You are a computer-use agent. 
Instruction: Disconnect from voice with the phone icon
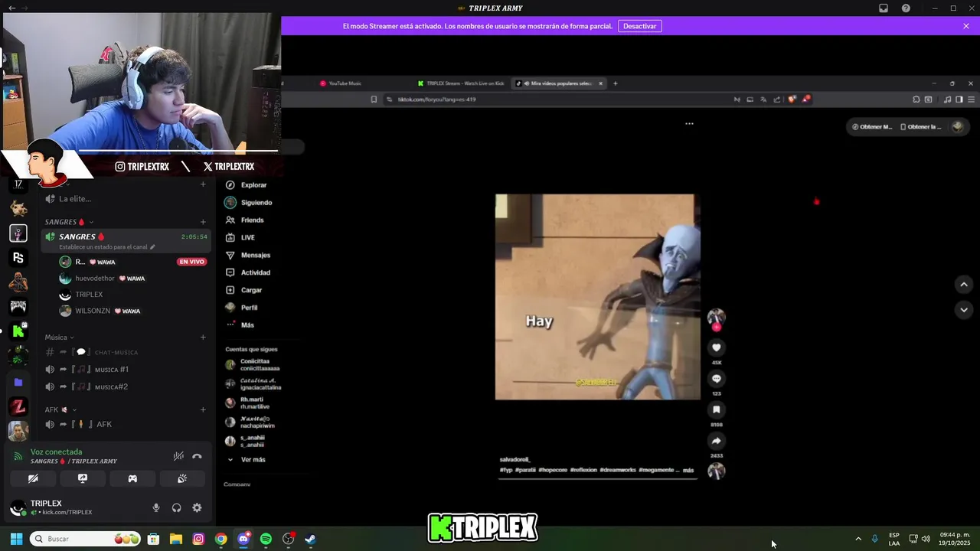click(197, 456)
